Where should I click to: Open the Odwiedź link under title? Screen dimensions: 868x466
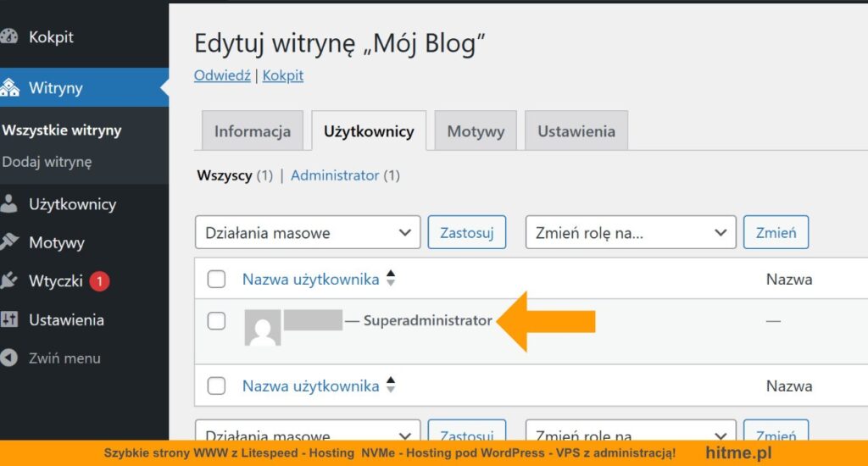pos(222,75)
